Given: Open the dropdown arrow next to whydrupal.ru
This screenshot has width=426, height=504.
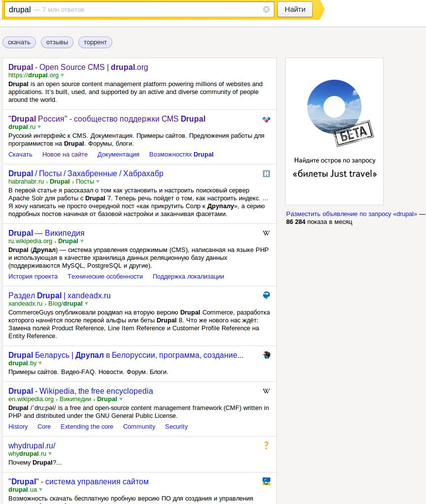Looking at the screenshot, I should 50,454.
